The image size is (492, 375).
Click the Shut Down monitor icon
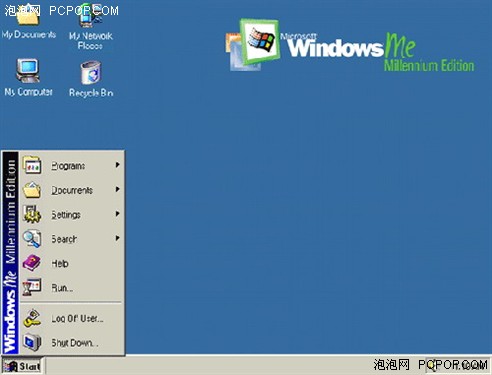32,342
